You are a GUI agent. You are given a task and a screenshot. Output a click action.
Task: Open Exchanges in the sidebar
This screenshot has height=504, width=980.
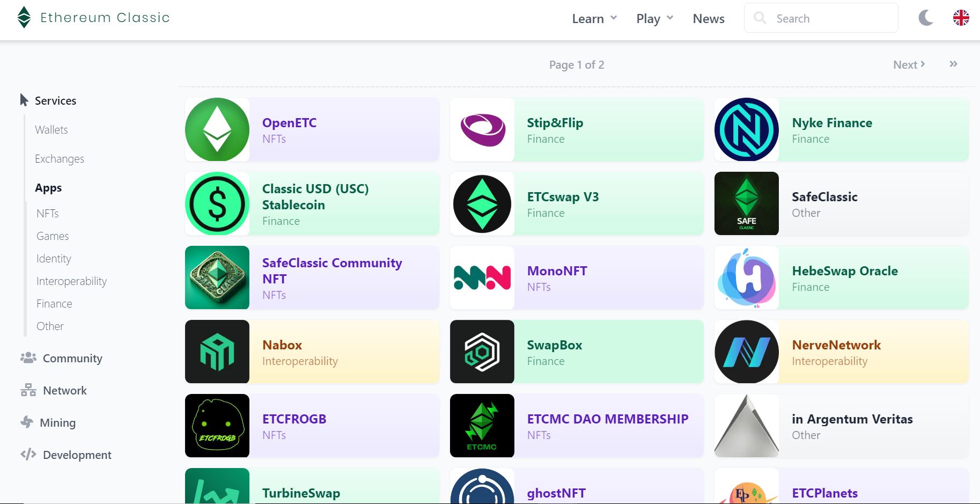60,158
